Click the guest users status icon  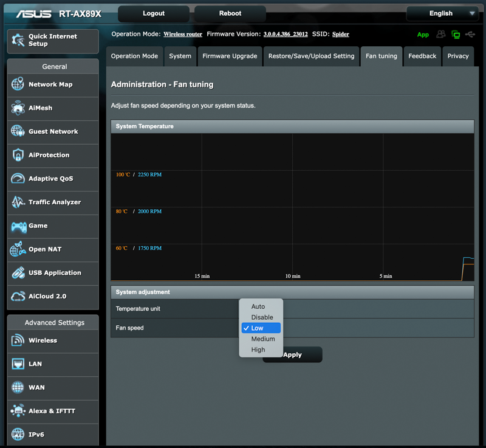point(441,34)
